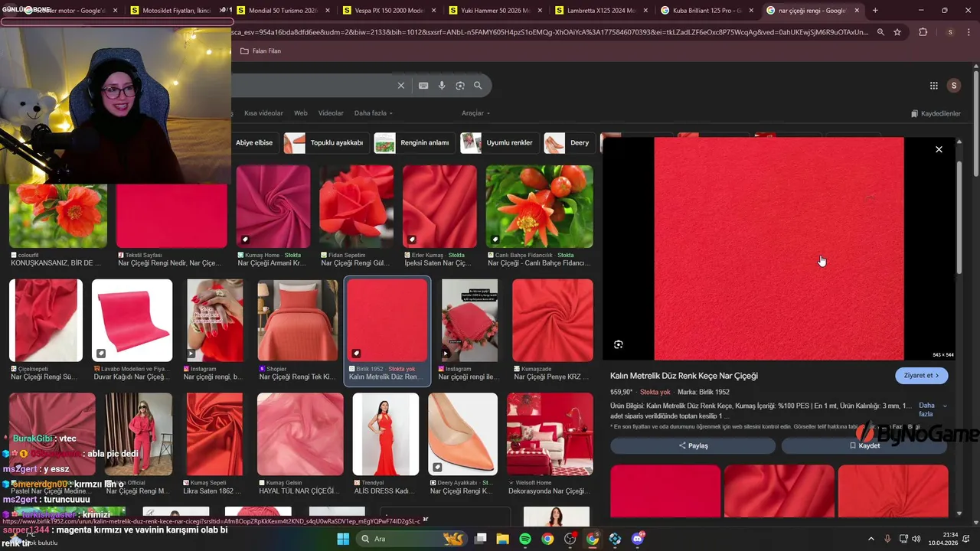Screen dimensions: 980x551
Task: Click the Kaydet save button
Action: (x=864, y=445)
